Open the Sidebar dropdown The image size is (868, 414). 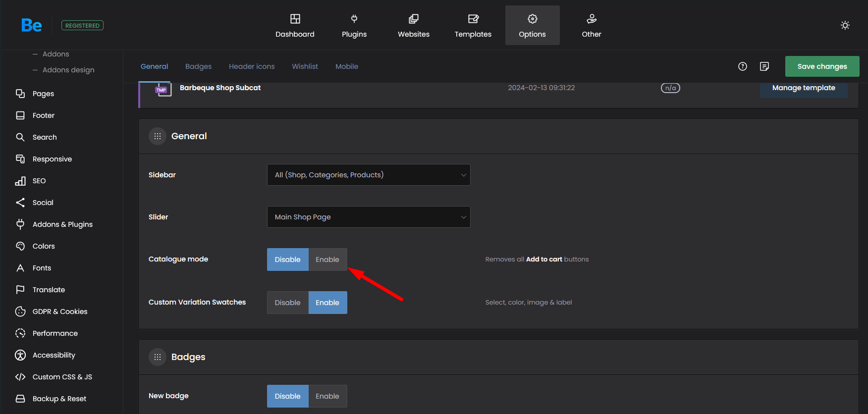tap(369, 175)
